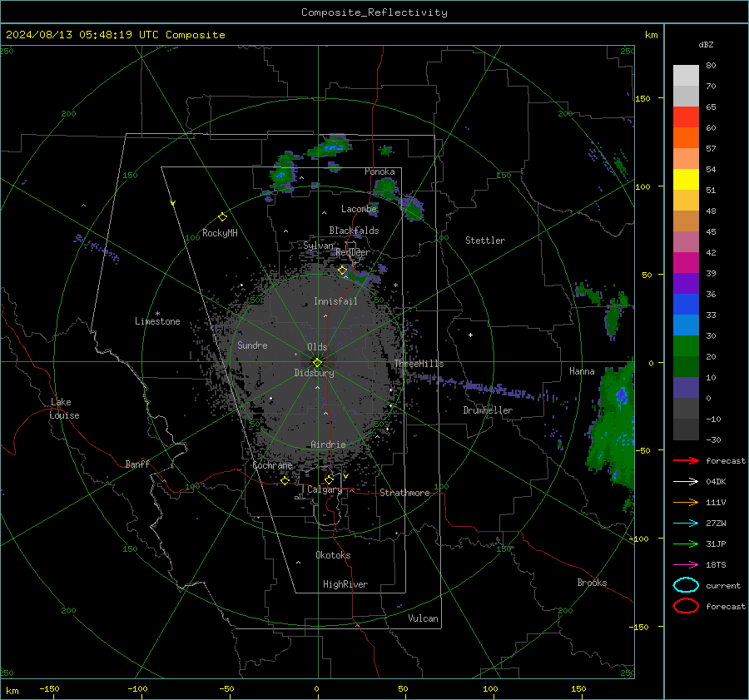Select the indigo 0-10 dBZ swatch
The image size is (749, 700).
[686, 388]
